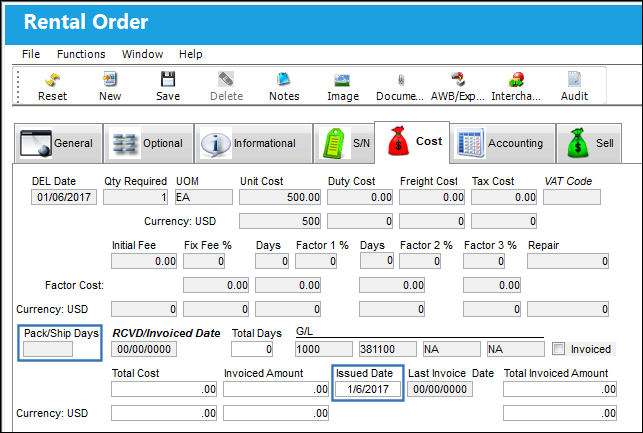Click the Reset toolbar icon
Screen dimensions: 643x433
(52, 87)
